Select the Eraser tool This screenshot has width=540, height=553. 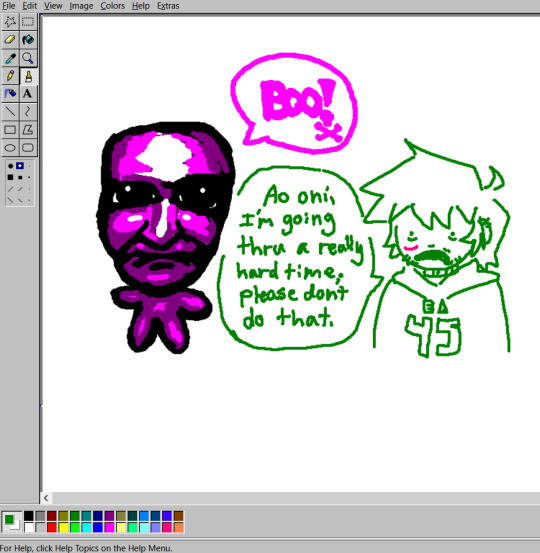[10, 40]
